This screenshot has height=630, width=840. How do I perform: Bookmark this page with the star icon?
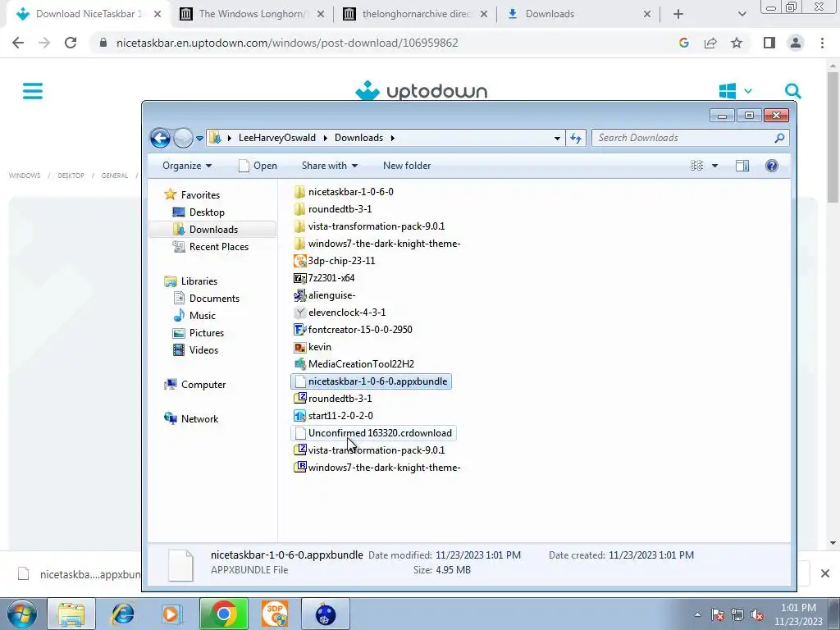point(737,43)
